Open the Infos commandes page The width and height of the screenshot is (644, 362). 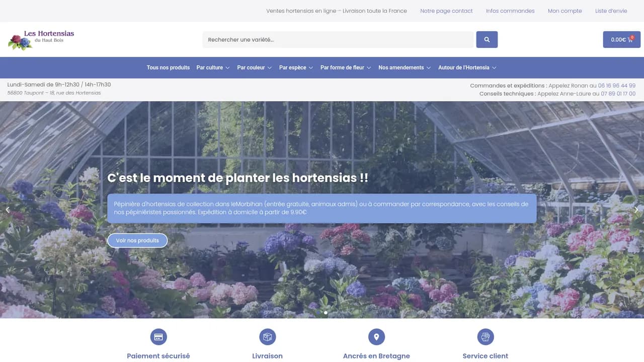click(x=510, y=11)
